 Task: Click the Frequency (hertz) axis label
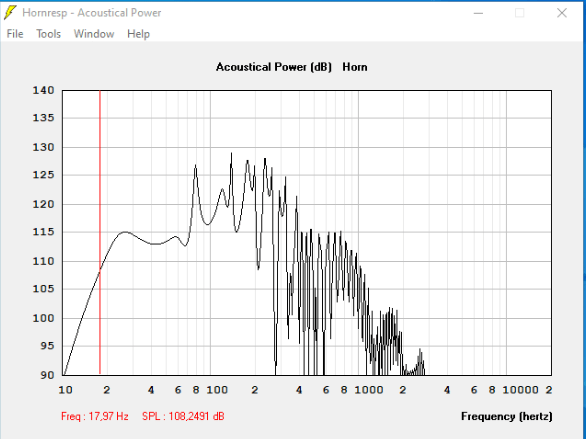pyautogui.click(x=506, y=416)
